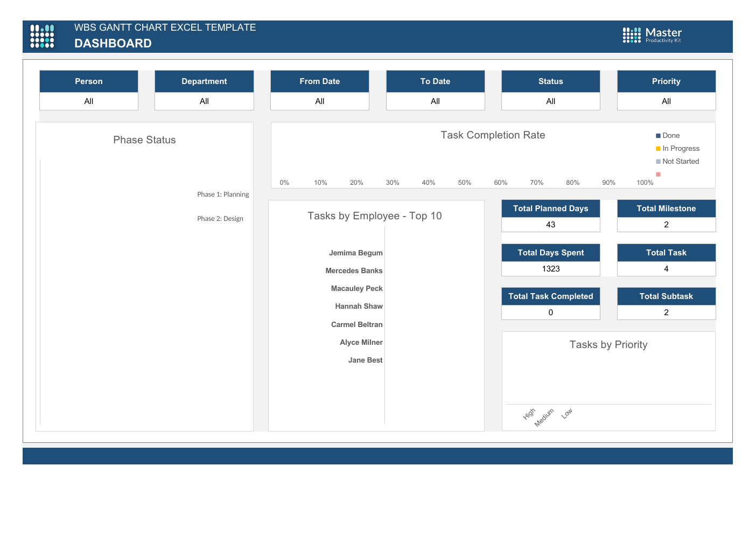Click the Jane Best employee label
This screenshot has height=535, width=756.
(x=365, y=360)
